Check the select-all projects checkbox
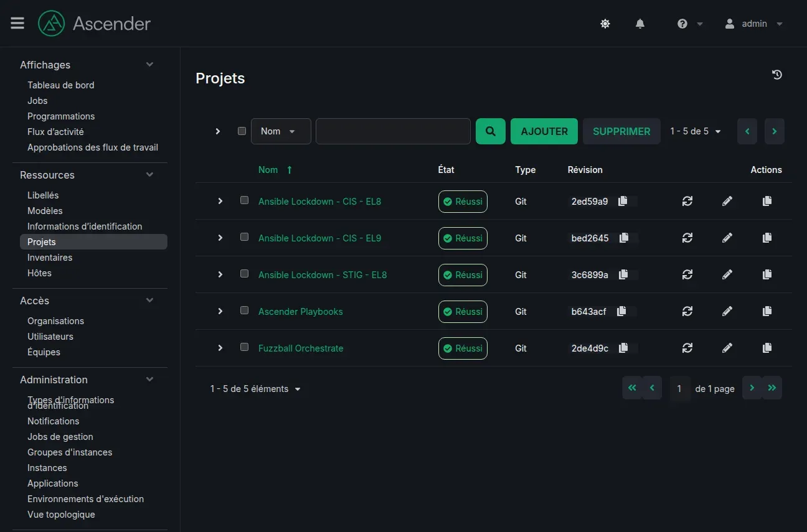The height and width of the screenshot is (532, 807). [242, 131]
